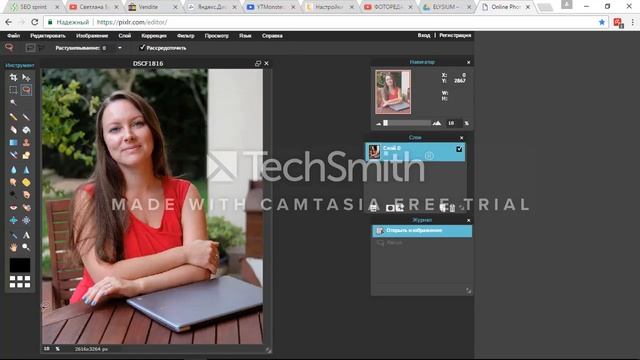Close the Журнал history panel

click(469, 220)
